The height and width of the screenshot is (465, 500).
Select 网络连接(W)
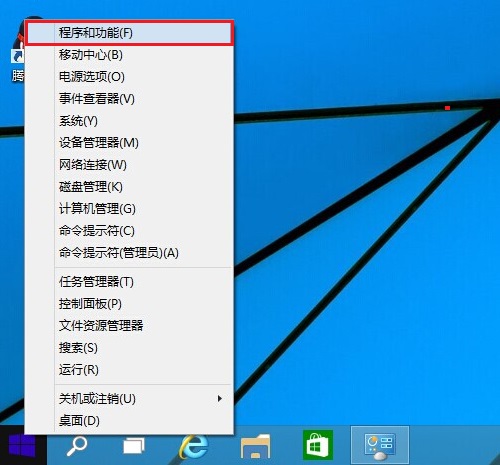coord(129,165)
